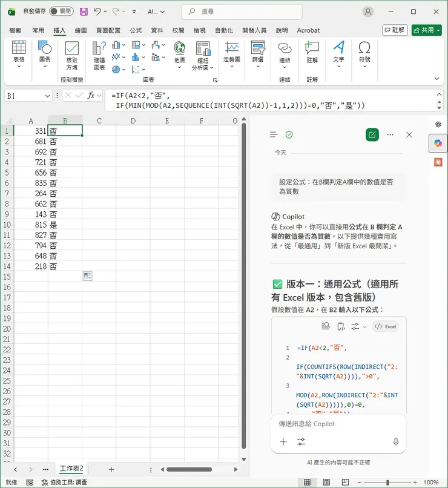Click the plus attach button in Copilot
The image size is (448, 488).
283,441
